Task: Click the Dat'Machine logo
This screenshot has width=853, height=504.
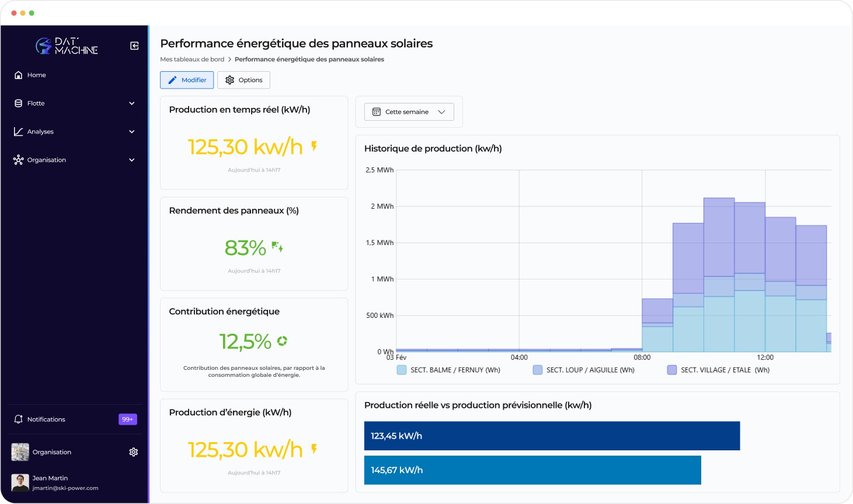Action: coord(67,46)
